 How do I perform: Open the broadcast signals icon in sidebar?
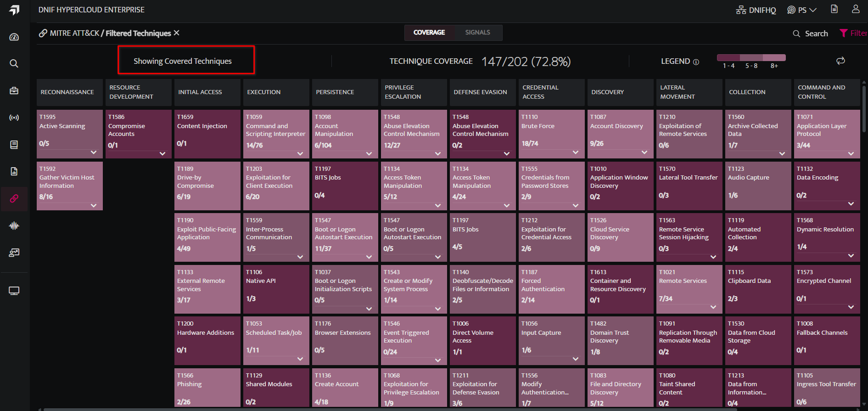pos(14,118)
